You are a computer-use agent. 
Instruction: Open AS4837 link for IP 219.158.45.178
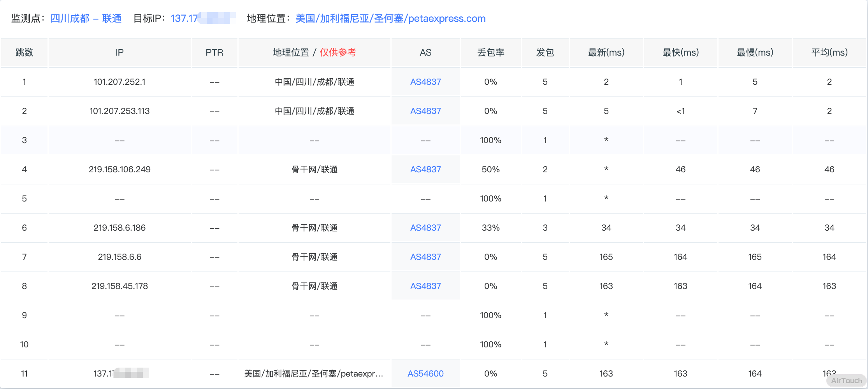click(x=425, y=286)
